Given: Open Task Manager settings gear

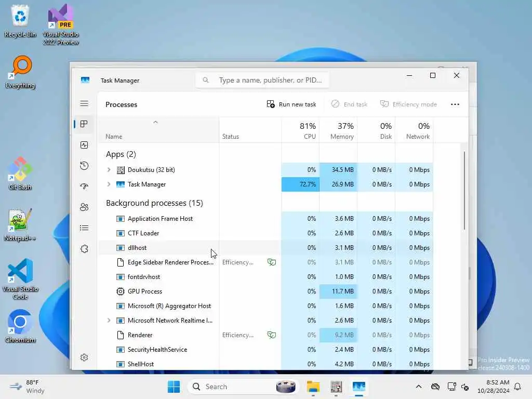Looking at the screenshot, I should (84, 357).
